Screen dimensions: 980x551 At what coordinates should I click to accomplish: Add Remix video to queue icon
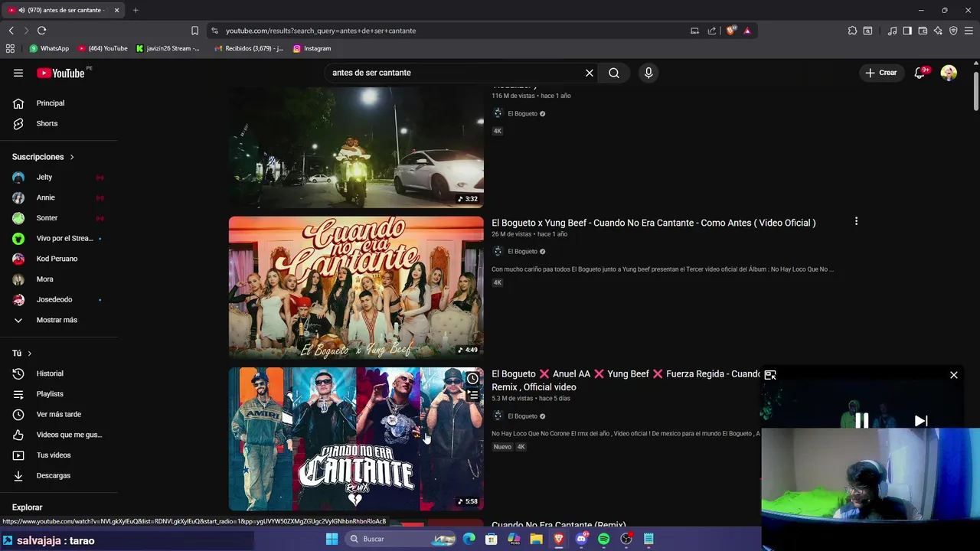point(472,396)
